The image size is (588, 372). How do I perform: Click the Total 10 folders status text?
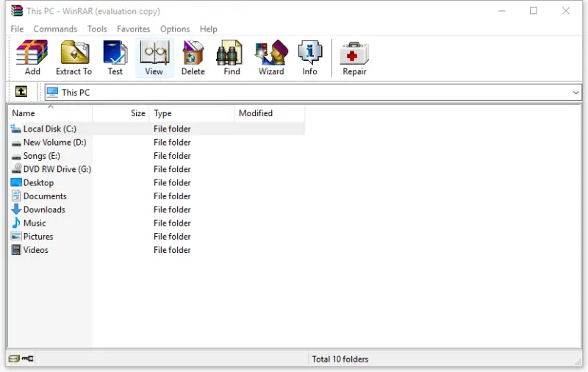click(x=340, y=359)
